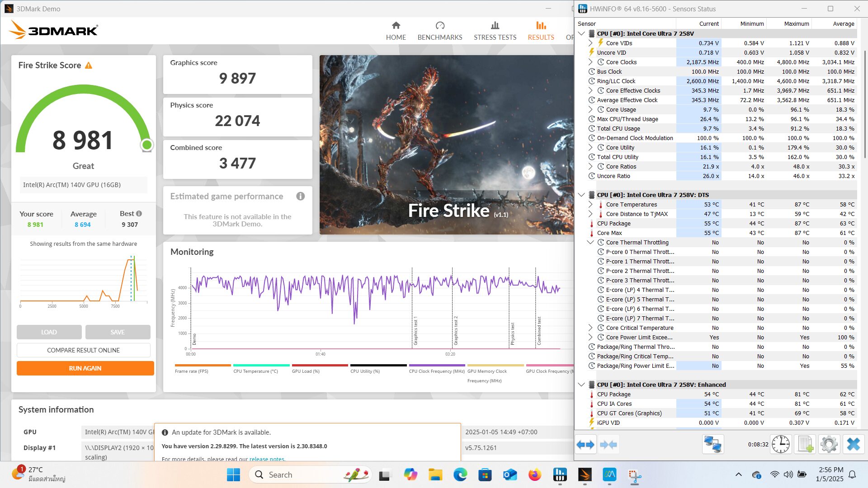Launch Microsoft Edge from the taskbar
Screen dimensions: 868x488
[x=460, y=475]
